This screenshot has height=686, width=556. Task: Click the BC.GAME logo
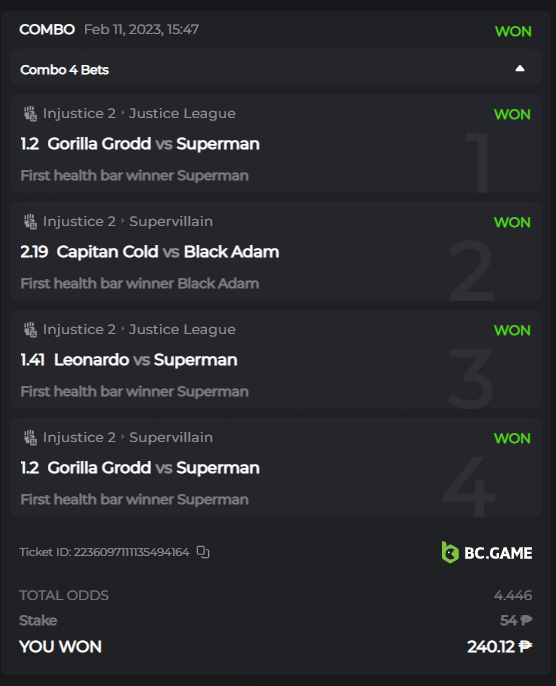coord(487,553)
